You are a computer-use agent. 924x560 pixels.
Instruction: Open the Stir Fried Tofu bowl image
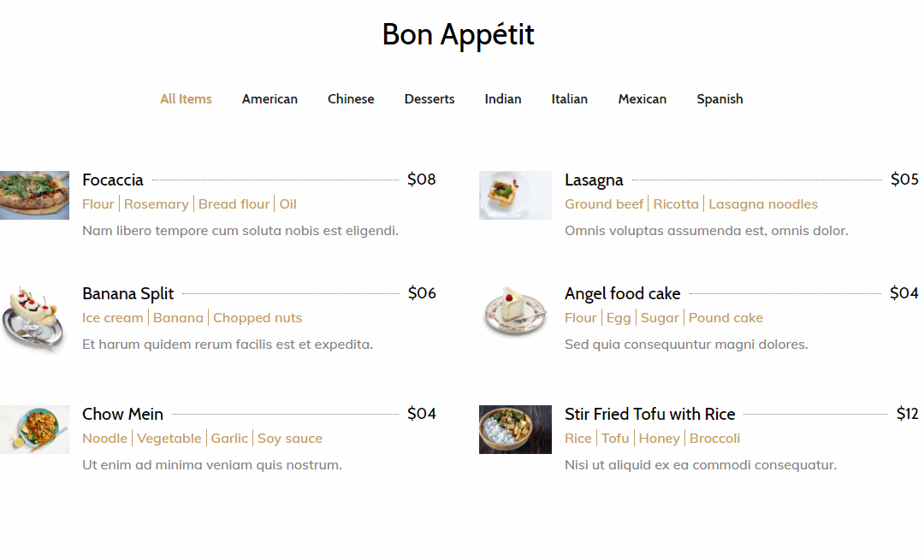point(515,429)
